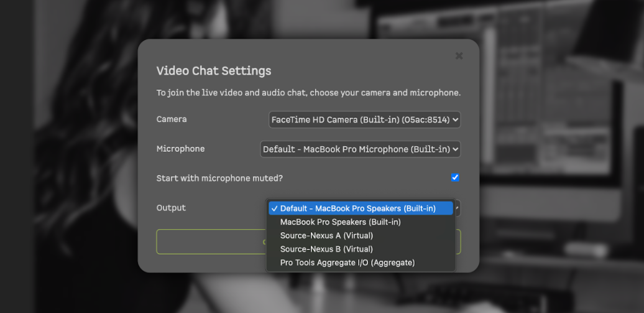Image resolution: width=644 pixels, height=313 pixels.
Task: Click the instruction text about joining the chat
Action: click(308, 93)
